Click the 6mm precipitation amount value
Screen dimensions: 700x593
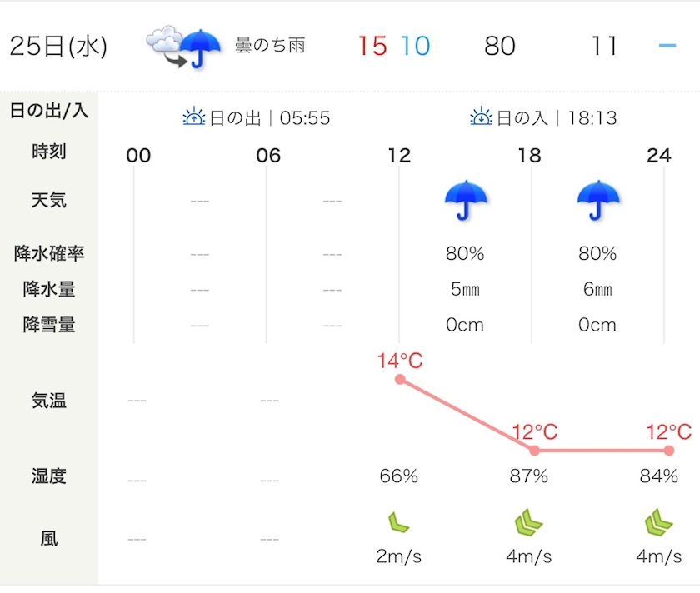(x=597, y=289)
